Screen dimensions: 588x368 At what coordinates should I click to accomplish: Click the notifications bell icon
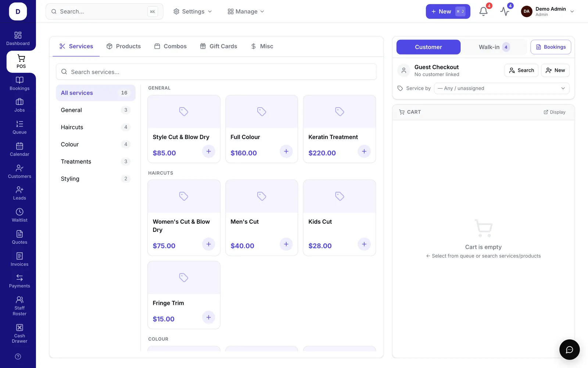coord(484,11)
